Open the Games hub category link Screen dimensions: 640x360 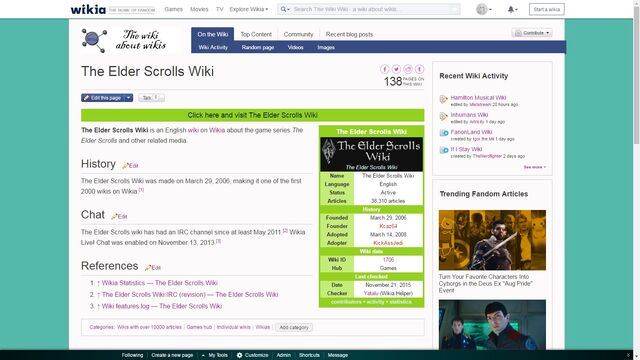[x=199, y=327]
